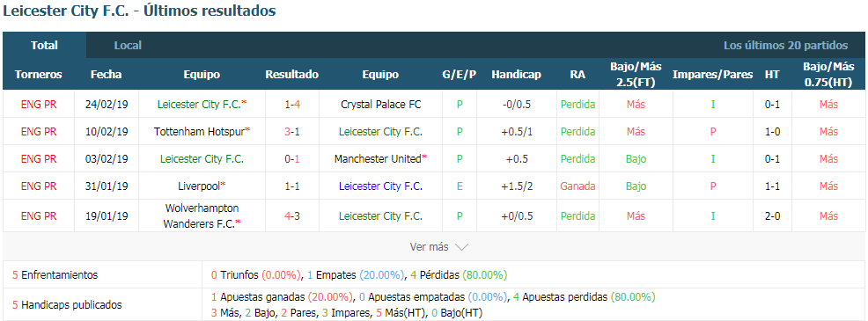This screenshot has height=321, width=868.
Task: Click Los últimos 20 partidos label
Action: [x=785, y=46]
